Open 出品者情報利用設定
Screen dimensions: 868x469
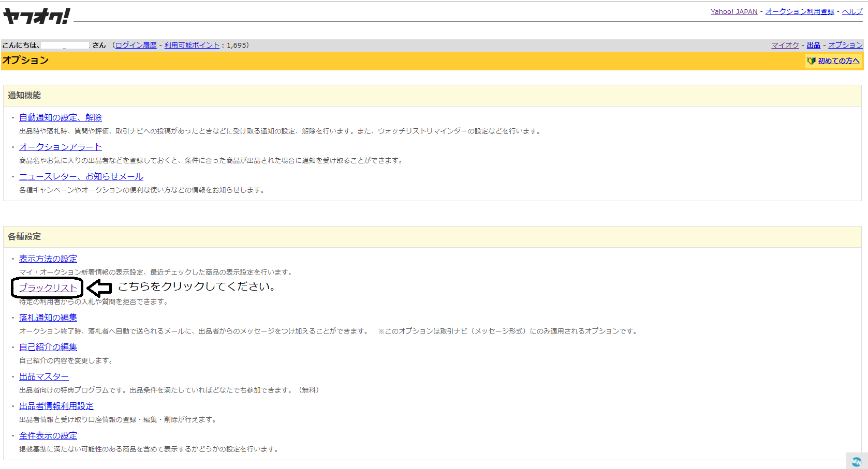[56, 406]
